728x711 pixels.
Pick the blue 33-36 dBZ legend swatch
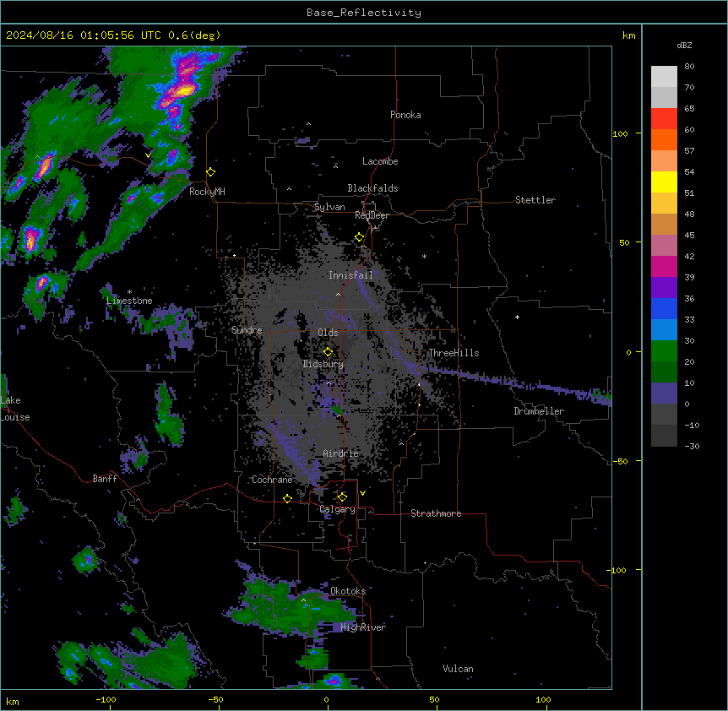pos(664,308)
